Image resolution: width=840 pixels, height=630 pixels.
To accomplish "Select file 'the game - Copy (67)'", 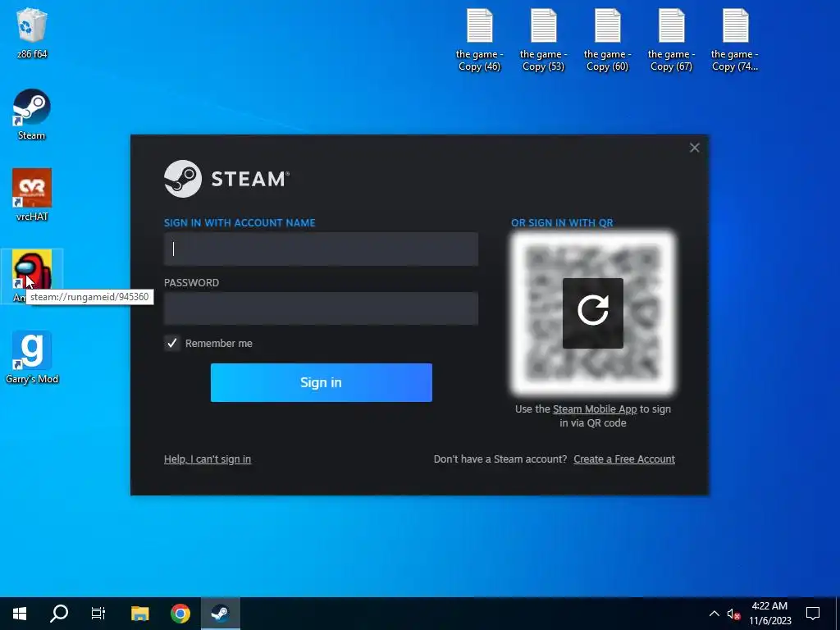I will (x=671, y=40).
